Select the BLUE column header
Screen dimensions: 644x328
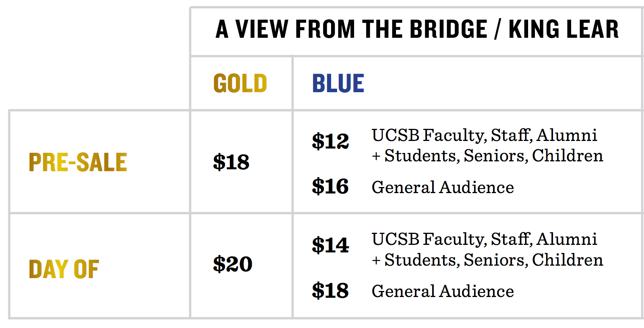(x=338, y=84)
